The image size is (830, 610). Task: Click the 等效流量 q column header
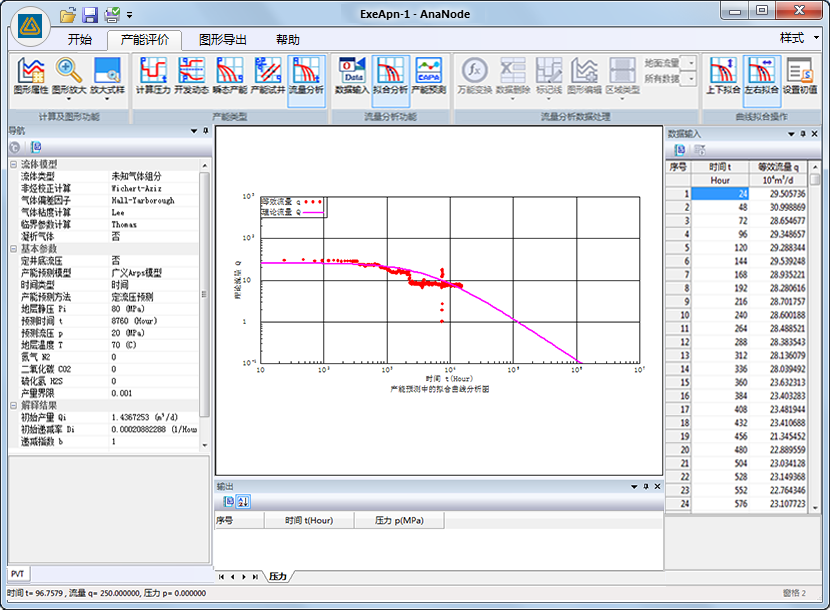779,167
